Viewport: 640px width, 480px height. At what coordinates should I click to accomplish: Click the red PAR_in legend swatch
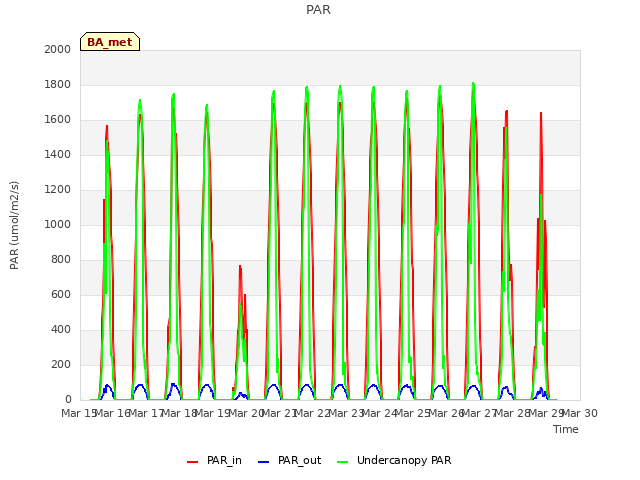(x=193, y=462)
